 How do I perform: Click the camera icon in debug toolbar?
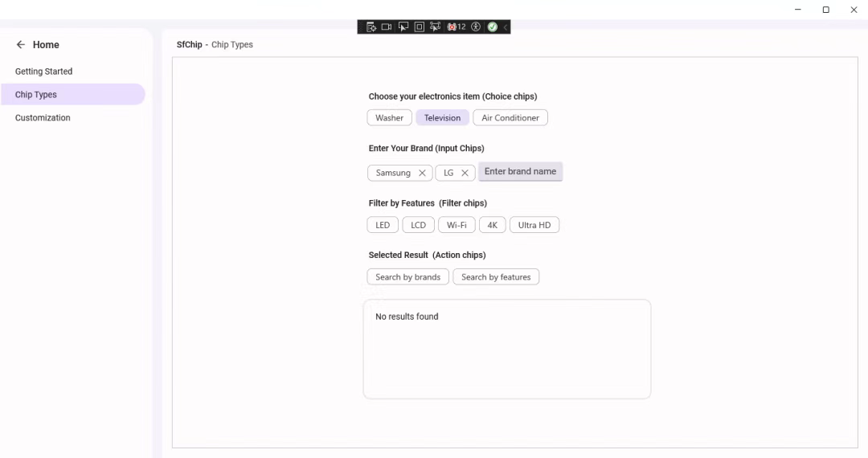coord(387,27)
